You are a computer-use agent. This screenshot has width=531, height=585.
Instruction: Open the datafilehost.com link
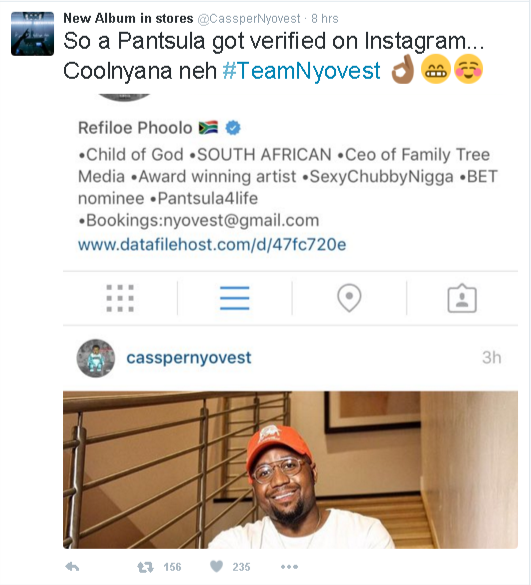(212, 245)
